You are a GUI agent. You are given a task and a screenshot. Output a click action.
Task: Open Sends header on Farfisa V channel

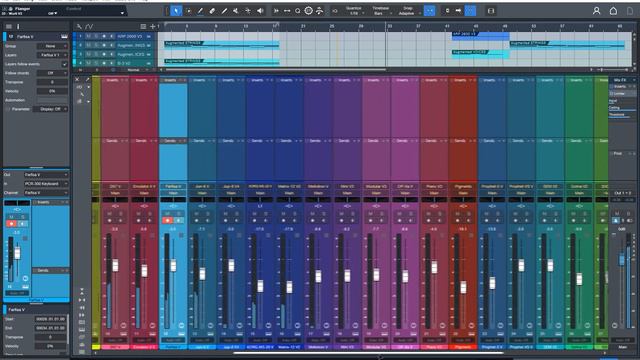[173, 141]
